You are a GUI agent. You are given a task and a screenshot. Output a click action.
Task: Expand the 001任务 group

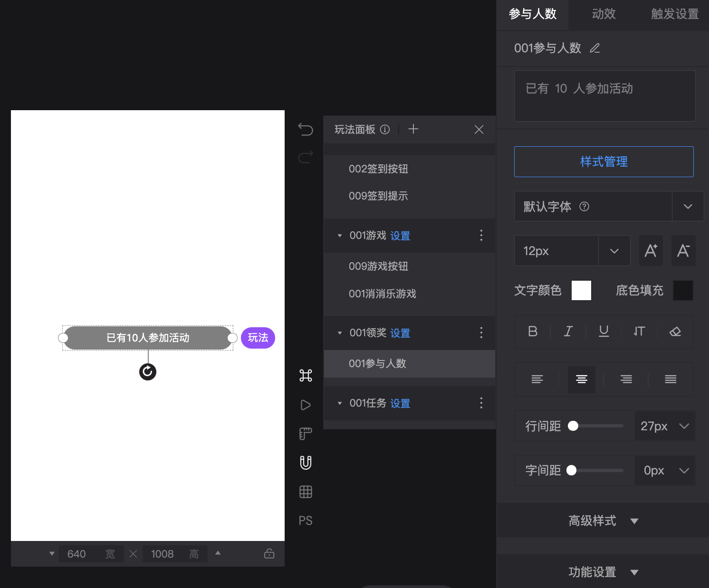340,403
